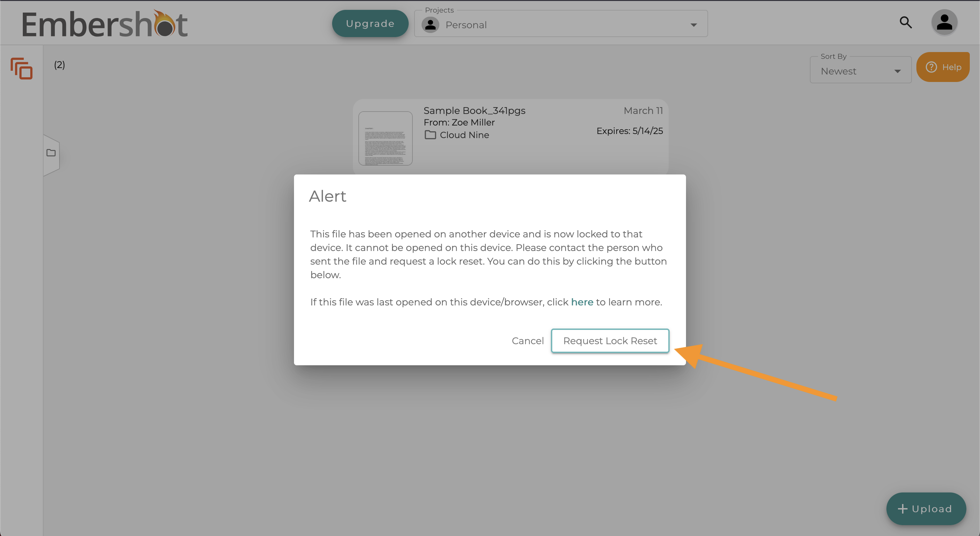
Task: Click the Personal project avatar icon
Action: coord(430,25)
